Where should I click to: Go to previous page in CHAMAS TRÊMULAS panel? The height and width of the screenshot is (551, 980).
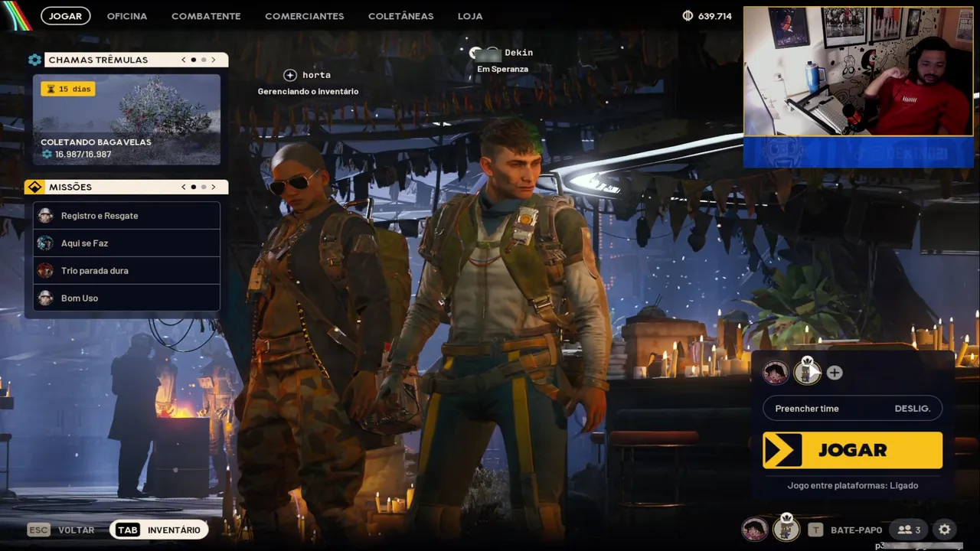click(183, 60)
